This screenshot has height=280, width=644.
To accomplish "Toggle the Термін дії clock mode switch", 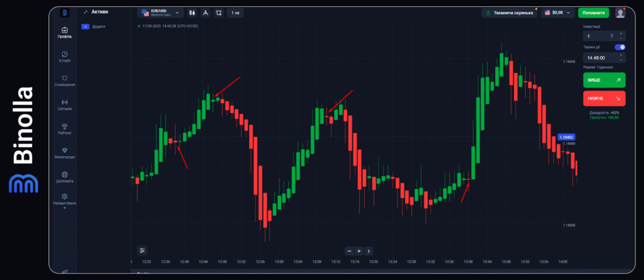I will coord(621,47).
